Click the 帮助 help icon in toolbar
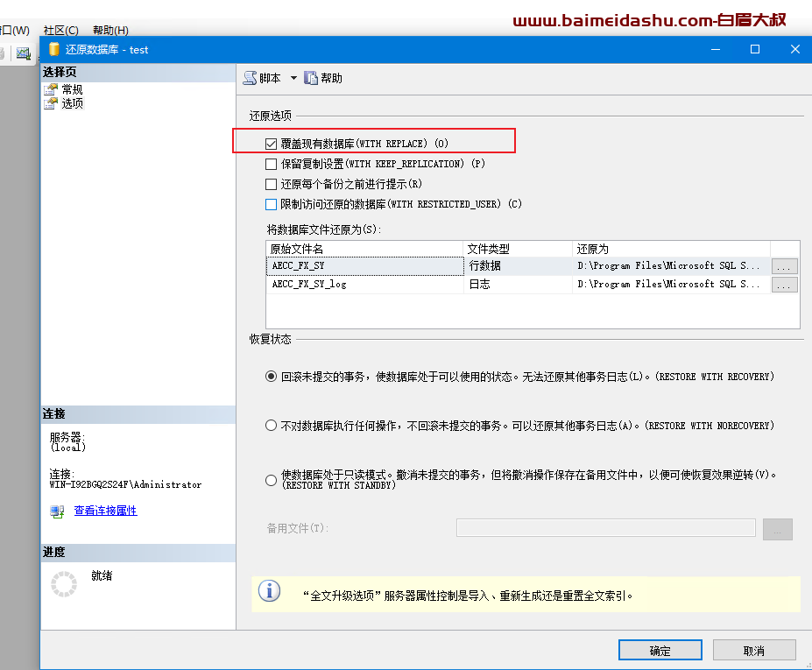 [311, 78]
